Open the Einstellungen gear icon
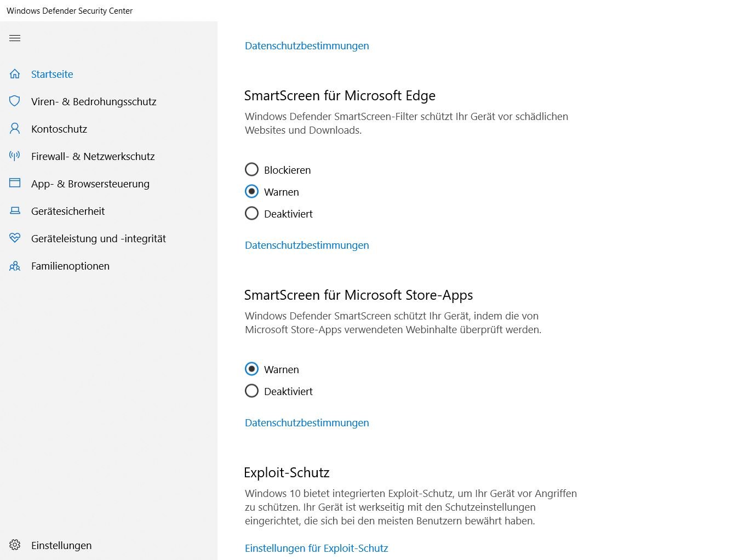 click(x=15, y=545)
